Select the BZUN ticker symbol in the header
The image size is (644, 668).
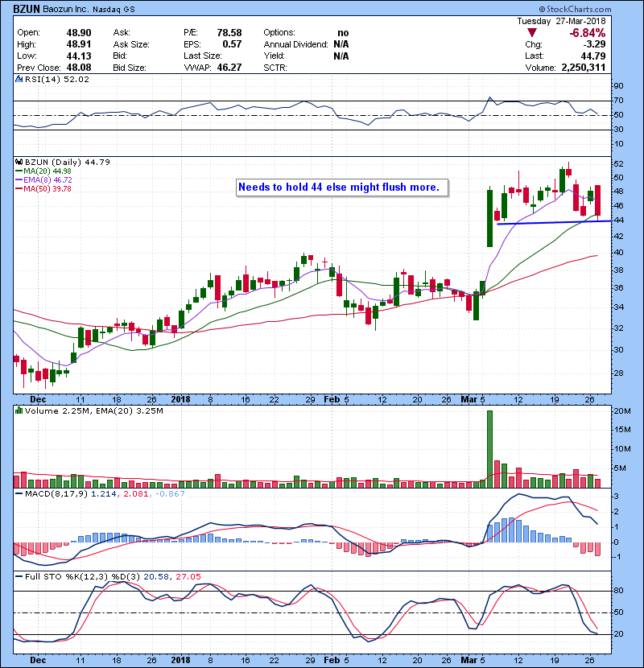click(x=27, y=9)
